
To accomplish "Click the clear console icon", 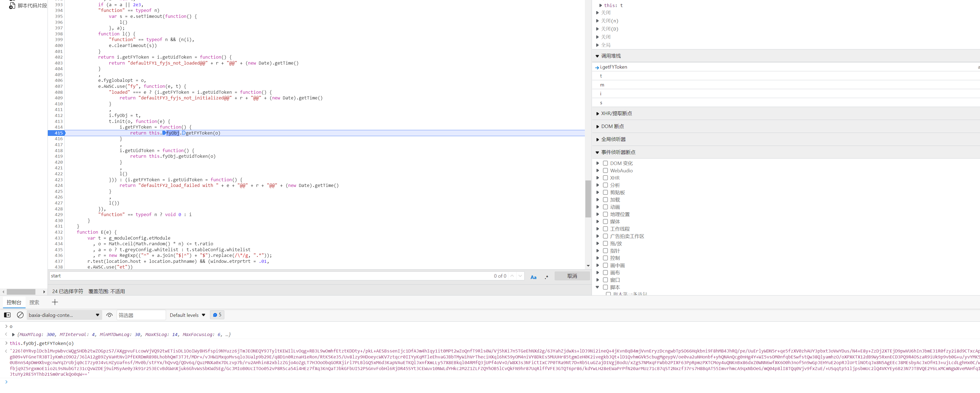I will pyautogui.click(x=21, y=315).
